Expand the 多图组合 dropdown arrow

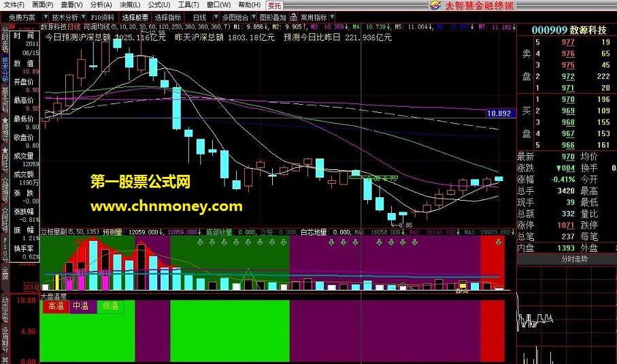click(253, 17)
